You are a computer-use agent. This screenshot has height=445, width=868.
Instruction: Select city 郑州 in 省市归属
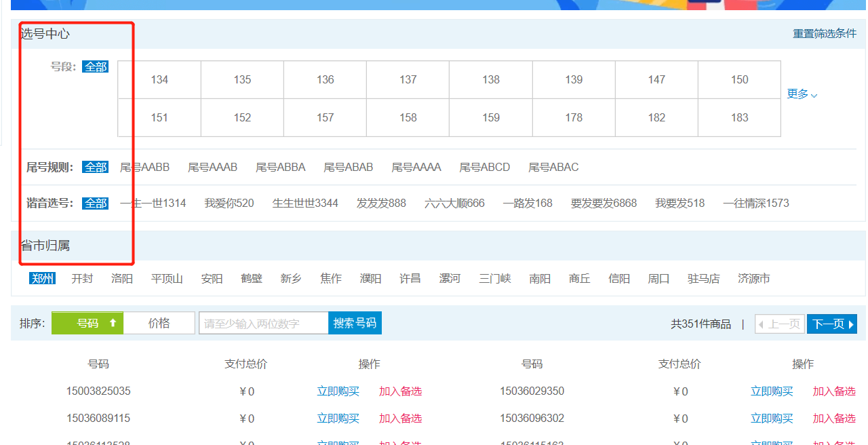click(42, 278)
